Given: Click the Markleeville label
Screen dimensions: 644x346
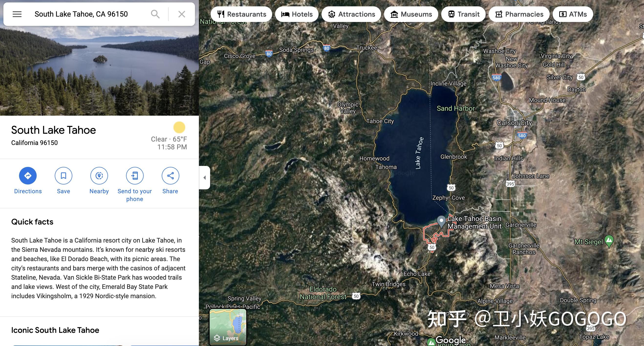Looking at the screenshot, I should pos(510,337).
